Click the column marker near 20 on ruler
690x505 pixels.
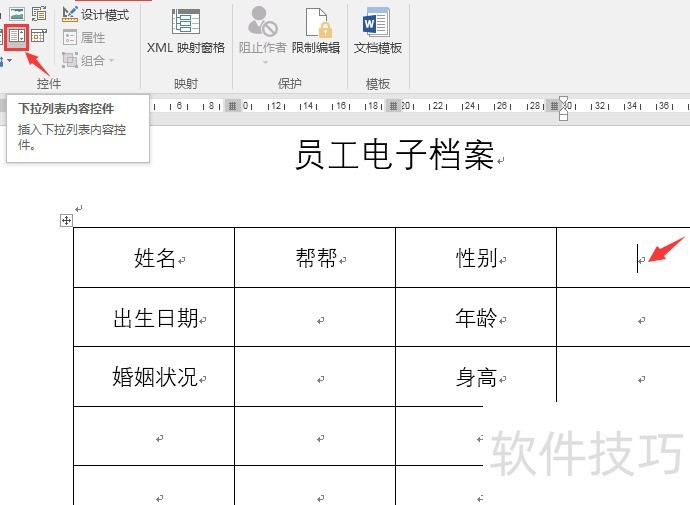tap(393, 106)
